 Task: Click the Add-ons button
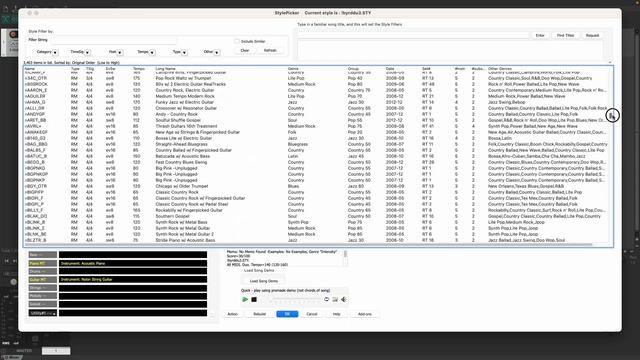point(364,314)
